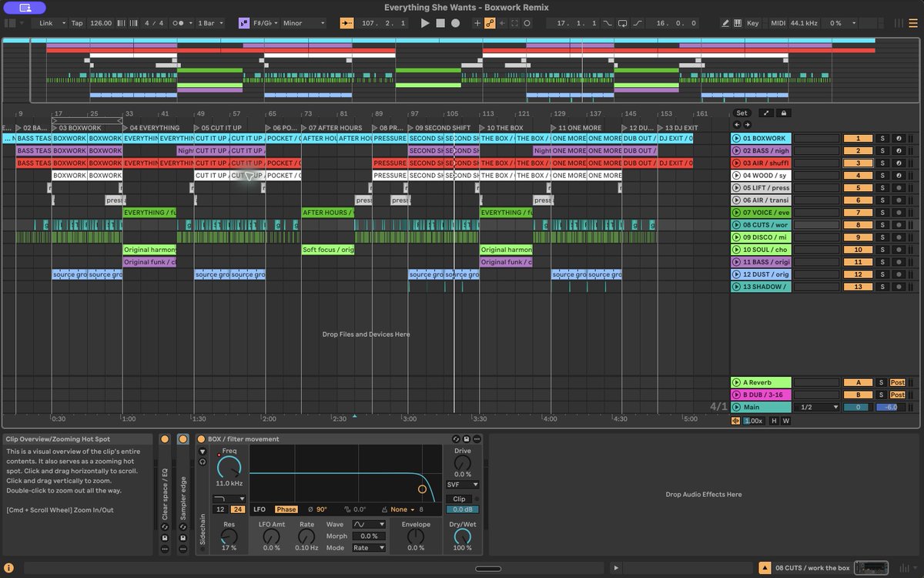Disable the Clear space / EQ device
Viewport: 924px width, 578px height.
164,439
